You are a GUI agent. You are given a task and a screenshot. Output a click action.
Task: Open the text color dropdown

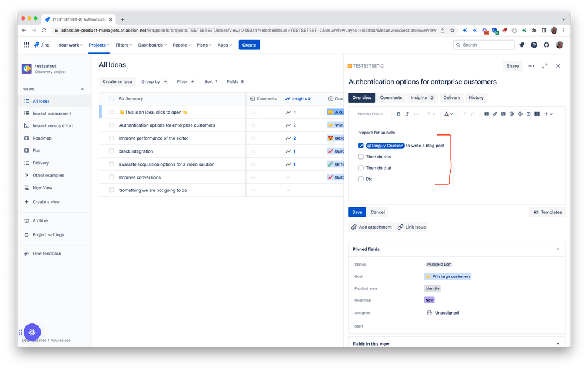(449, 114)
